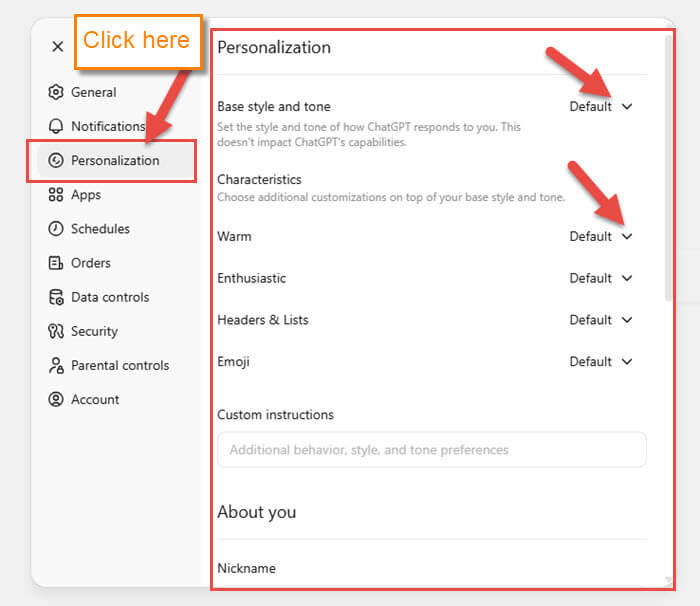Image resolution: width=700 pixels, height=606 pixels.
Task: Go to the Security settings section
Action: (94, 331)
